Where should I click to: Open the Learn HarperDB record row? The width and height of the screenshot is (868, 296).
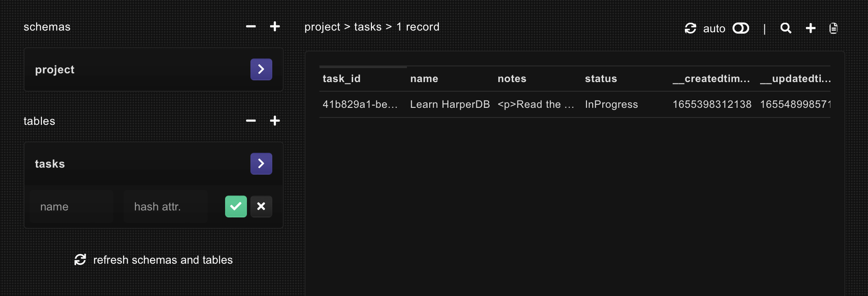coord(450,104)
